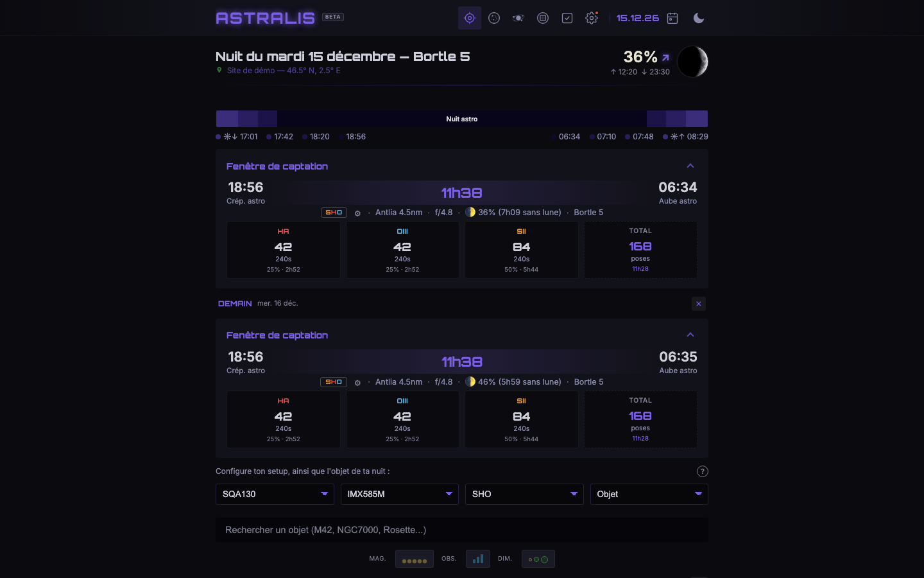Toggle the DIM. circles size filter

click(x=538, y=559)
